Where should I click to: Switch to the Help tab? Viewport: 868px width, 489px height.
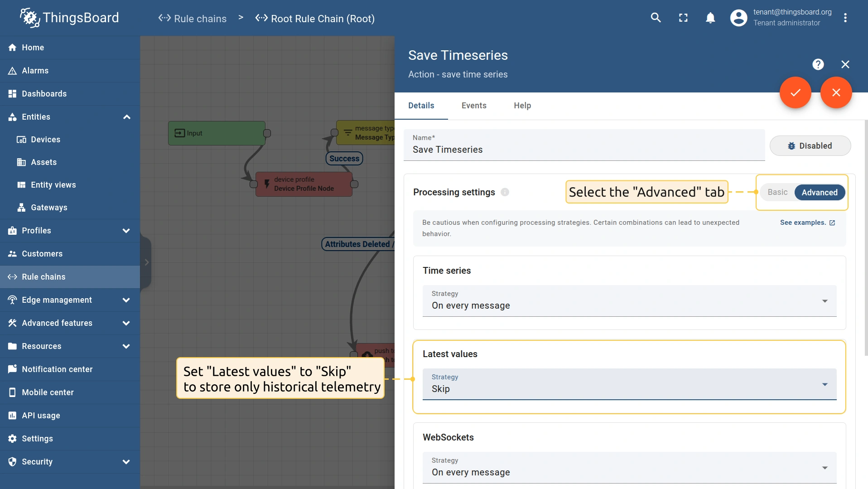click(x=522, y=106)
